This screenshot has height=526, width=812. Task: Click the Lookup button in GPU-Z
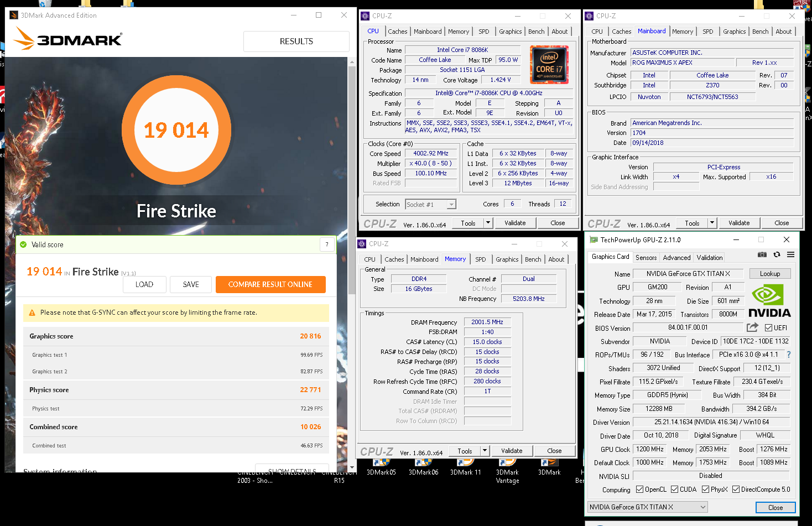tap(770, 274)
